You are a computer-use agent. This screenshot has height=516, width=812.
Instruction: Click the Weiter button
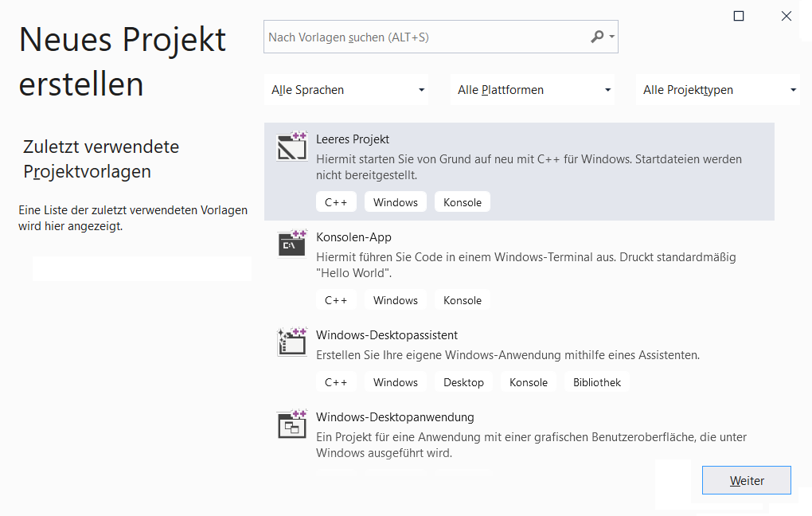[x=746, y=479]
